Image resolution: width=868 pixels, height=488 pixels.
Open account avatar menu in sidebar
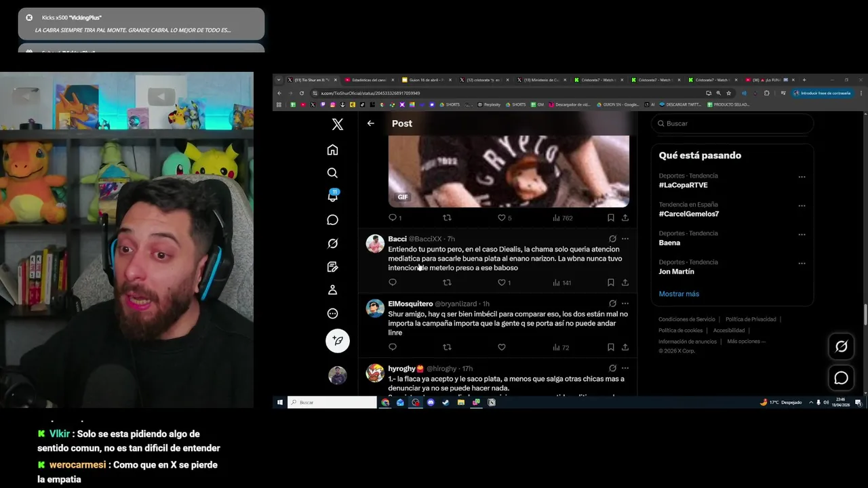[338, 375]
